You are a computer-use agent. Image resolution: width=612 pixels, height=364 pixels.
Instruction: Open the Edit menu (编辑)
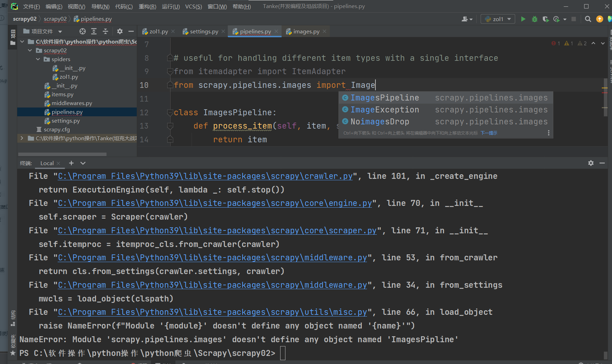(x=54, y=7)
